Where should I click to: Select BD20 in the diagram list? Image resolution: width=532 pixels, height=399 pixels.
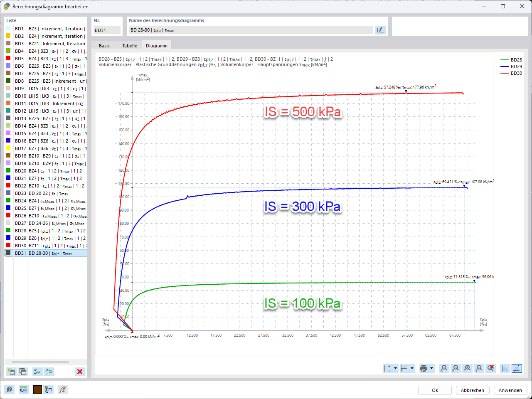[46, 171]
